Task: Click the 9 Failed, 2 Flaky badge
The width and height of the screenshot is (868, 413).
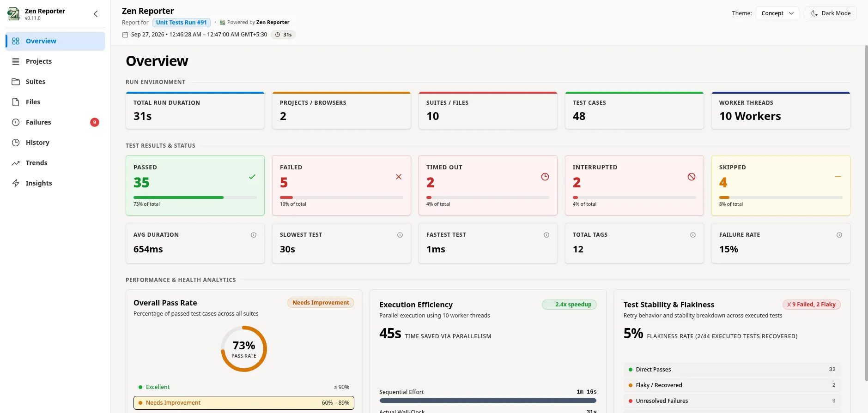Action: click(x=812, y=305)
